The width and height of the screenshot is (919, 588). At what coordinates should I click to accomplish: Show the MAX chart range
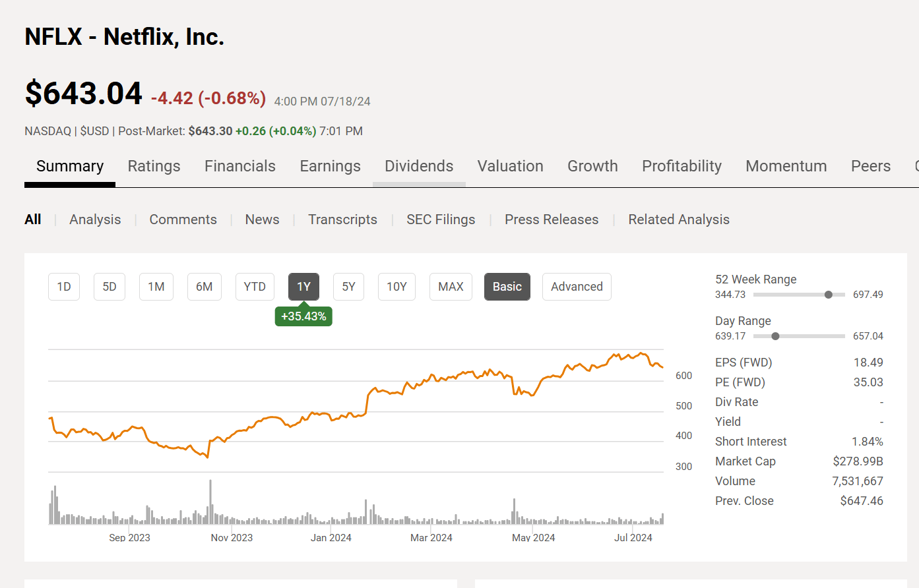[451, 287]
